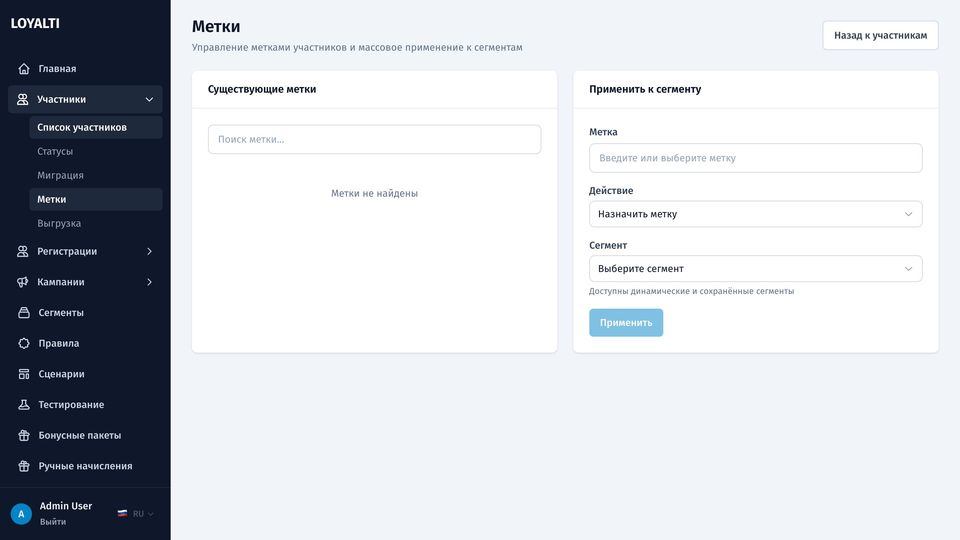Click the Сегменты sidebar icon
The width and height of the screenshot is (960, 540).
pyautogui.click(x=24, y=312)
